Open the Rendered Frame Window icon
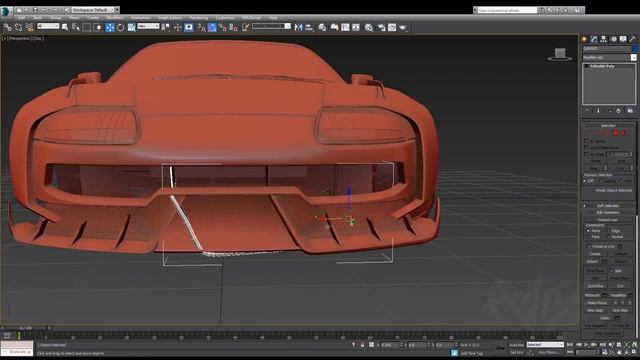 [392, 27]
